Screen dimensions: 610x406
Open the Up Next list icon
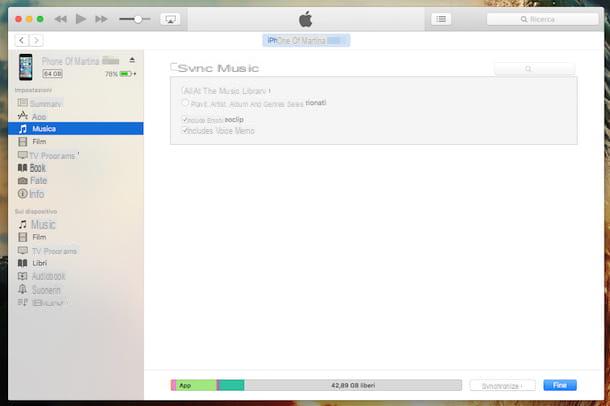point(441,19)
